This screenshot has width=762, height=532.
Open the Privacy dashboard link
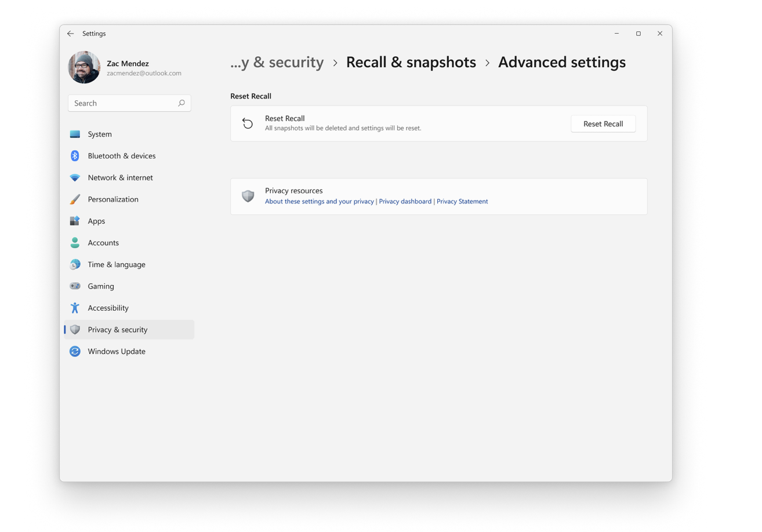(x=405, y=202)
